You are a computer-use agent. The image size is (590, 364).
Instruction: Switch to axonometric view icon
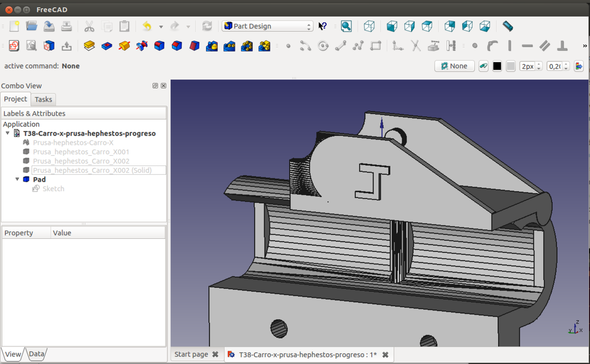coord(369,26)
